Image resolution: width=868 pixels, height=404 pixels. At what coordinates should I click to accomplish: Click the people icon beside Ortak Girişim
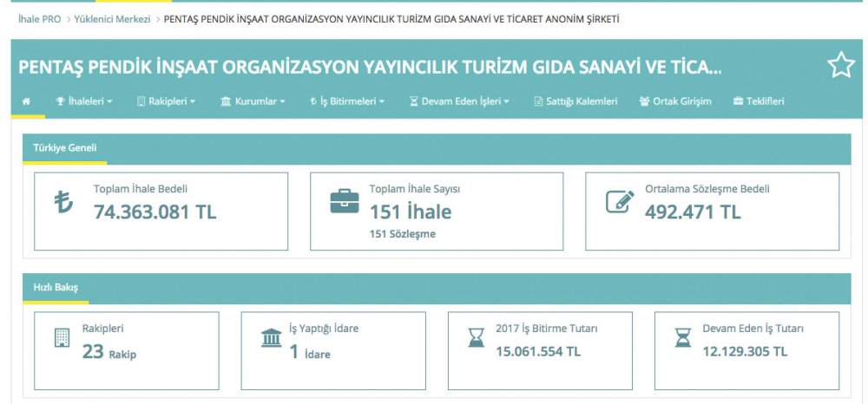(x=644, y=101)
